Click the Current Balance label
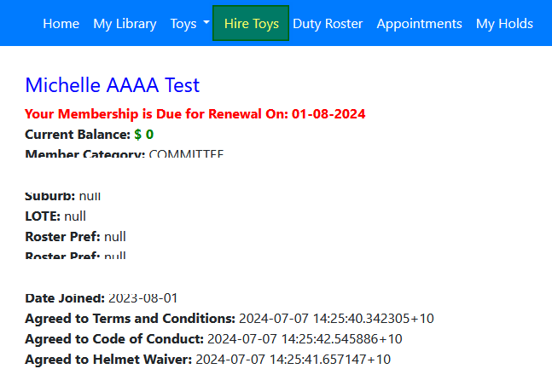Screen dimensions: 552x392 78,134
